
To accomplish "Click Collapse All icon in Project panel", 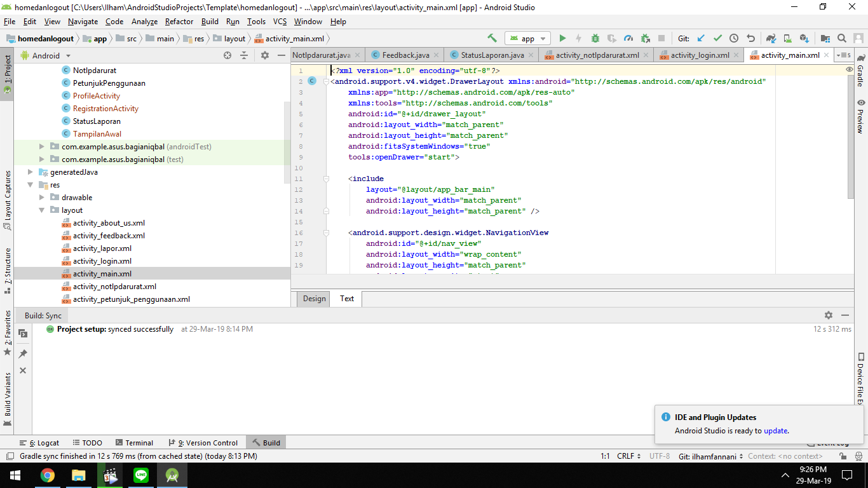I will (243, 55).
